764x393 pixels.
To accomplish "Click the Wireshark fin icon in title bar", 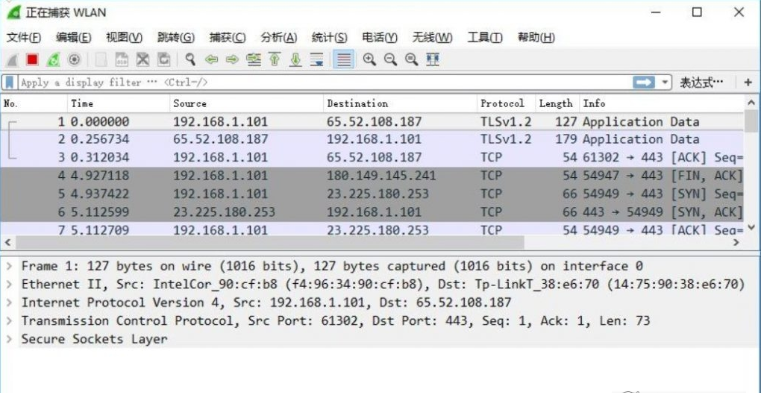I will (x=14, y=12).
